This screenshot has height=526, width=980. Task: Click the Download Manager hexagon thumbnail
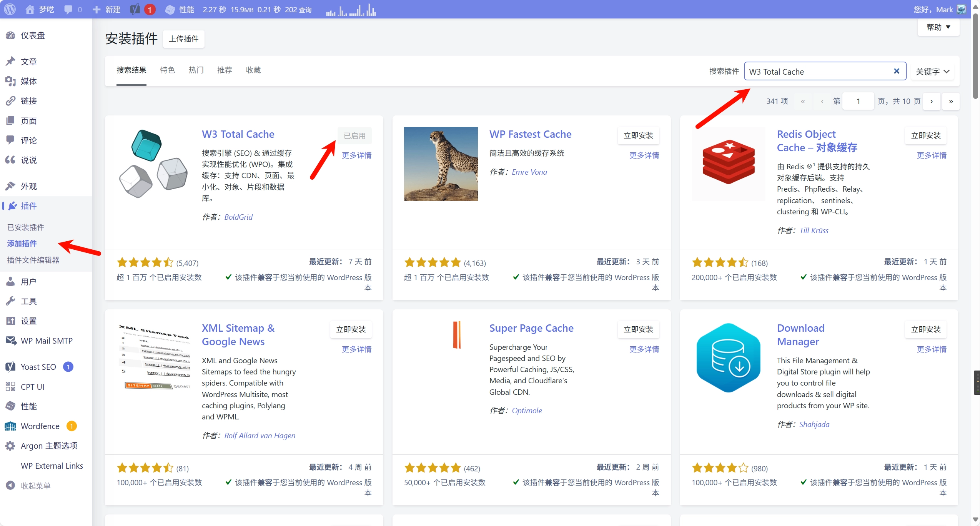tap(729, 358)
